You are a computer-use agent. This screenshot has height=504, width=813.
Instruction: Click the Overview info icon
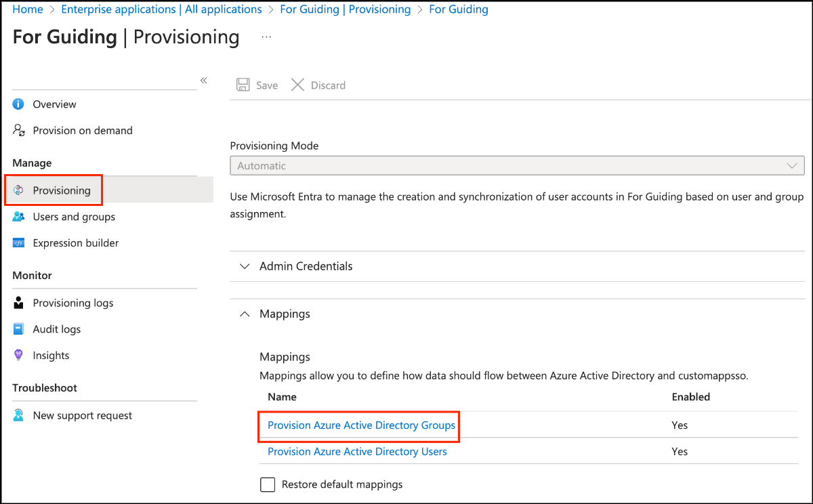(19, 104)
